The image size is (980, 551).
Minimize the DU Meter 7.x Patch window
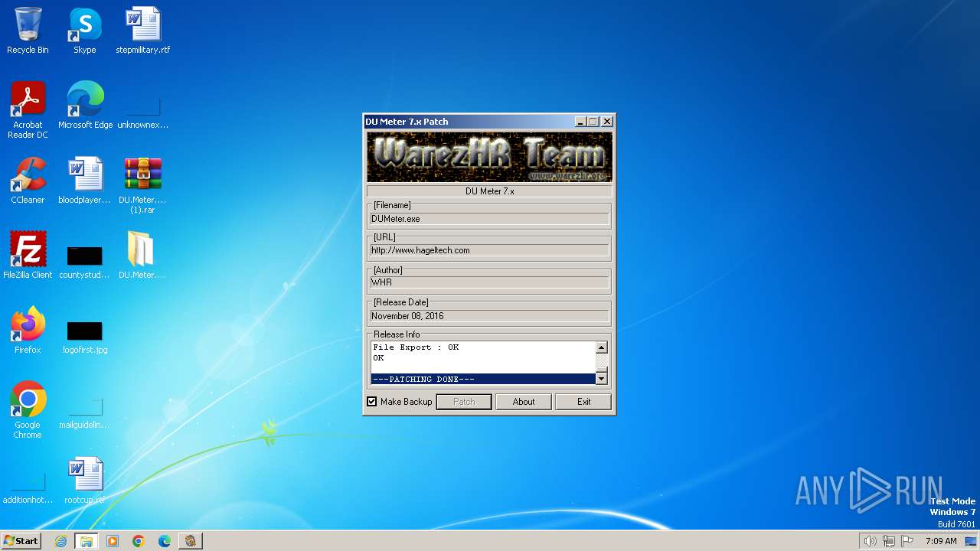(580, 122)
